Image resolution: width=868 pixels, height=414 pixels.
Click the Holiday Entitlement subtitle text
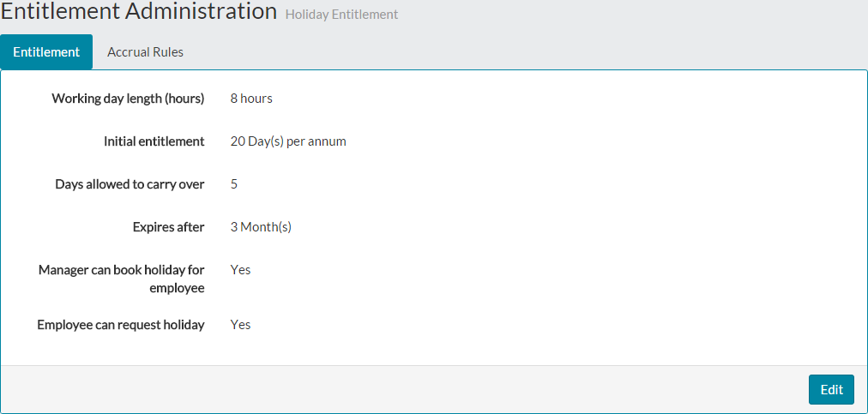pos(341,15)
